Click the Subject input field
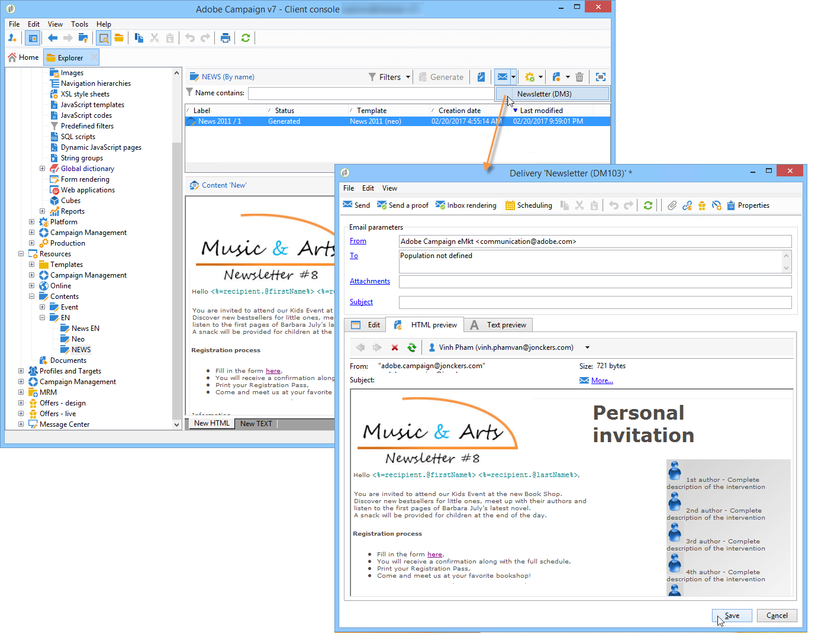This screenshot has height=644, width=818. tap(595, 302)
